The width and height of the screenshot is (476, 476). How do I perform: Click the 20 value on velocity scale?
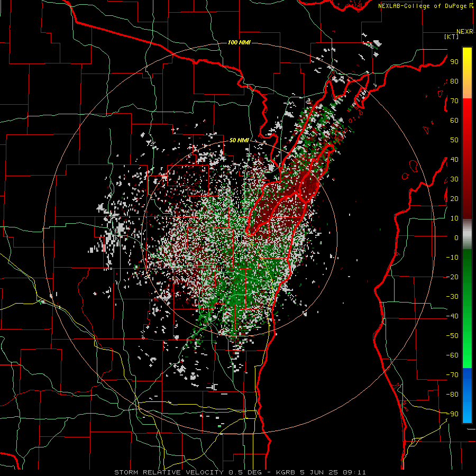point(454,199)
